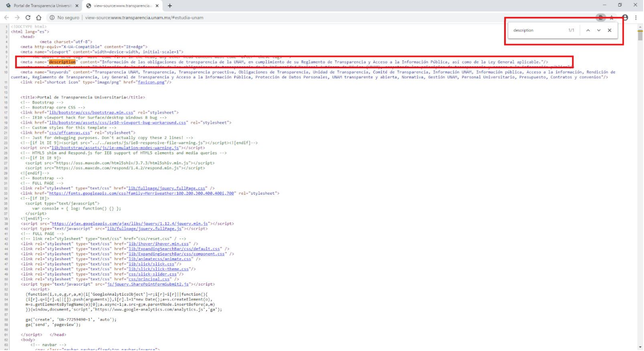Click the html lang="es" line
This screenshot has width=644, height=351.
(x=30, y=32)
